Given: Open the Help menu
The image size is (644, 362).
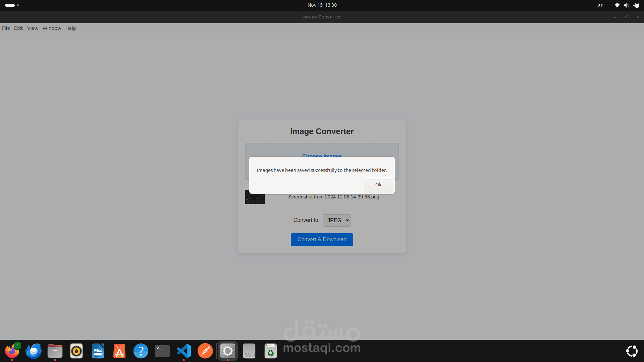Looking at the screenshot, I should [x=70, y=28].
